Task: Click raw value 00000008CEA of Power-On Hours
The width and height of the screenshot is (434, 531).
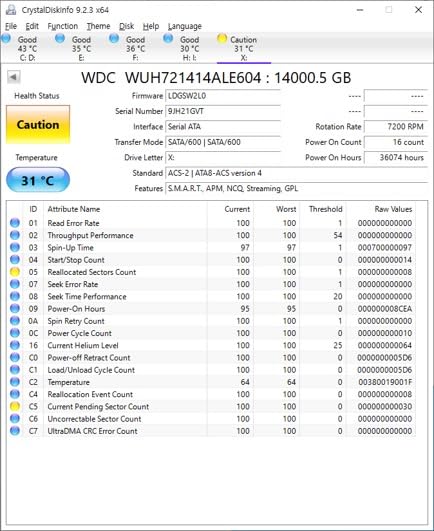Action: pyautogui.click(x=385, y=309)
